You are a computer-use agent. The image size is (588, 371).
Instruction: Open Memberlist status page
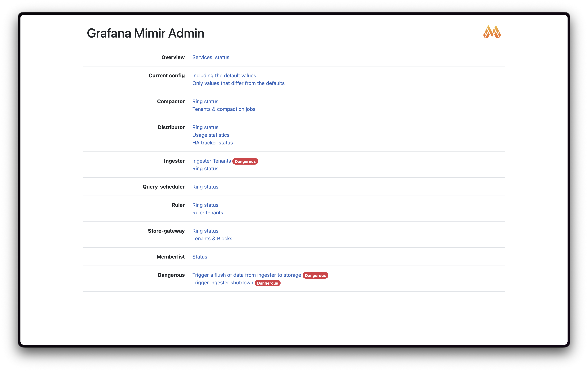[x=200, y=257]
